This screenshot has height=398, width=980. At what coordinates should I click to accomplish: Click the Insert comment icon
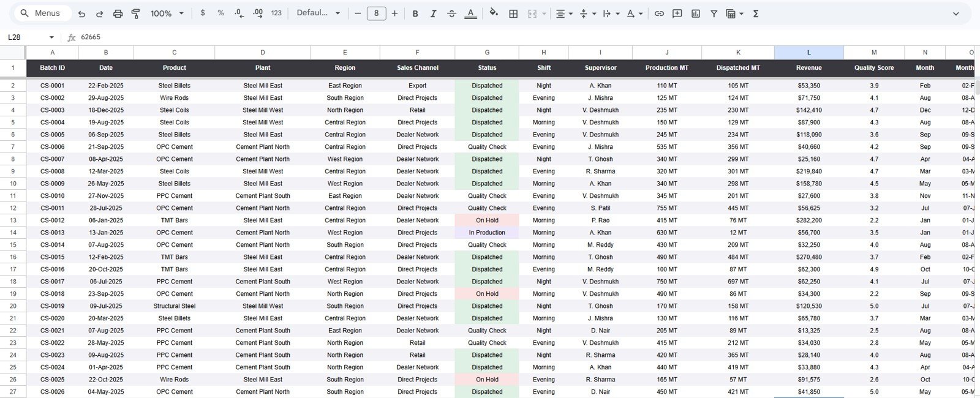click(677, 13)
